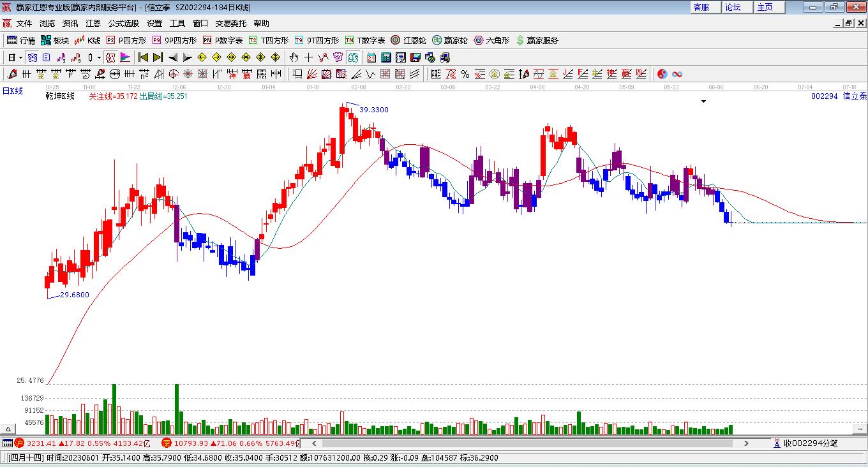The width and height of the screenshot is (868, 467).
Task: Click the pencil drawing tool icon
Action: tap(11, 74)
